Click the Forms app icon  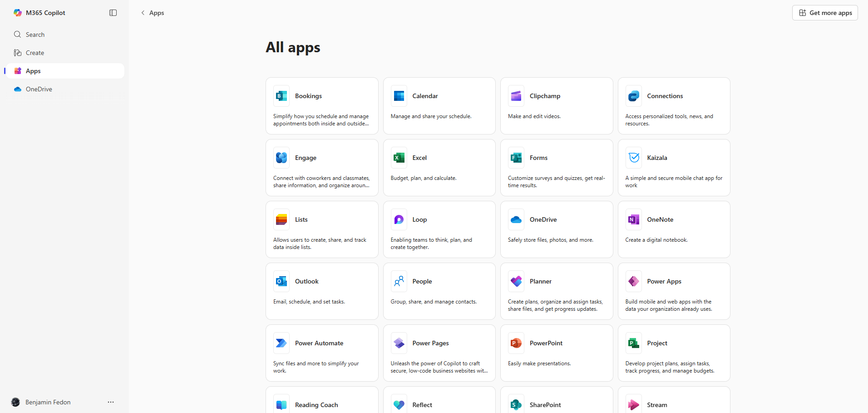[516, 158]
